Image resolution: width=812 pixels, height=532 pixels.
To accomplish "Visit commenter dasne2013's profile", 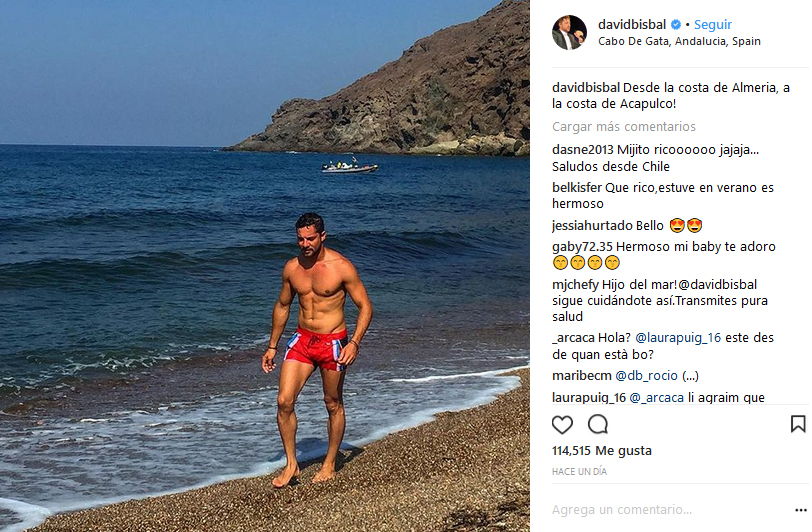I will coord(583,150).
